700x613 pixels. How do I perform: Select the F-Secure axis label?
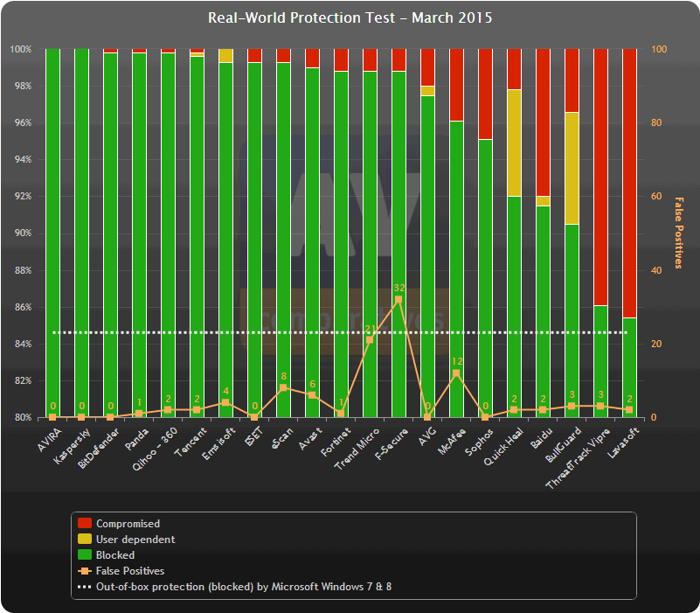click(391, 443)
